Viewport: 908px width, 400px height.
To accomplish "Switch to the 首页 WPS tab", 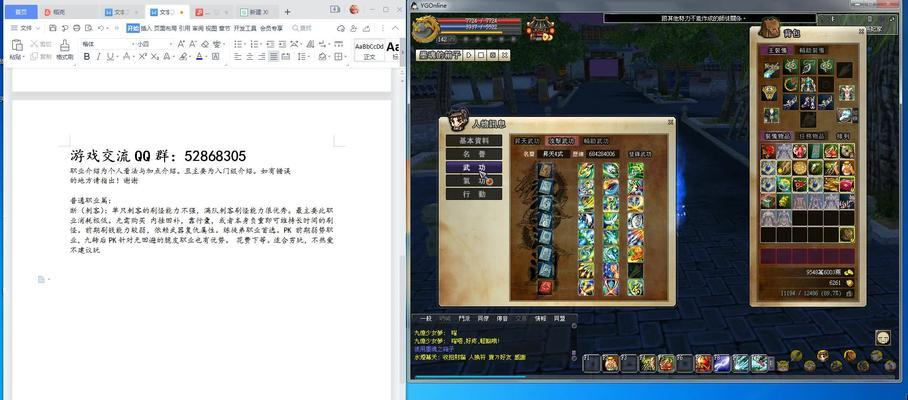I will pos(20,12).
